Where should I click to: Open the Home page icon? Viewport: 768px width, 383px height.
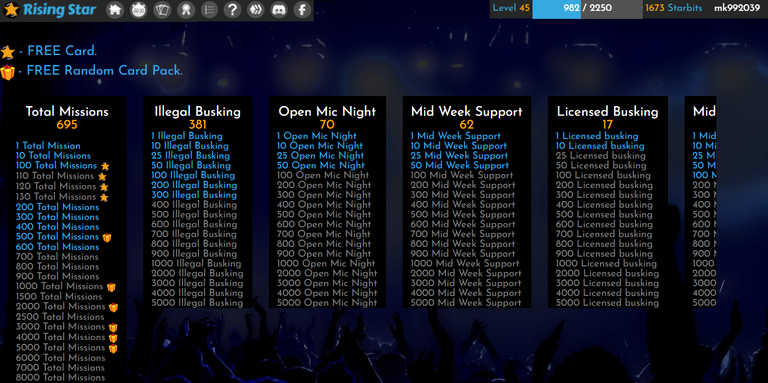(x=115, y=10)
